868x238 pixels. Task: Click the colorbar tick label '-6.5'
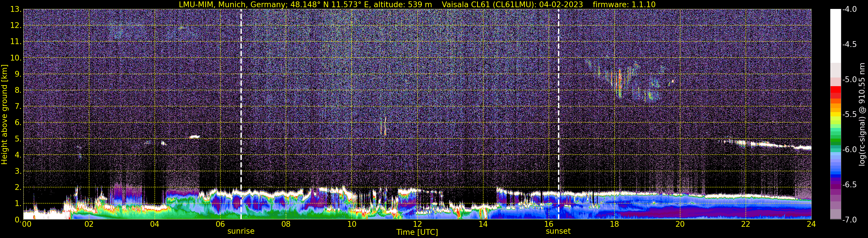click(850, 184)
